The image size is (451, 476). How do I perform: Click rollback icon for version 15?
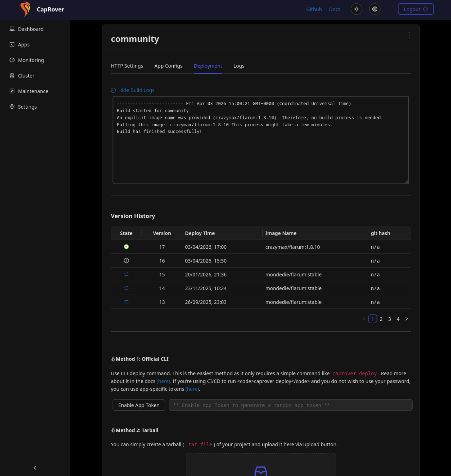(126, 274)
